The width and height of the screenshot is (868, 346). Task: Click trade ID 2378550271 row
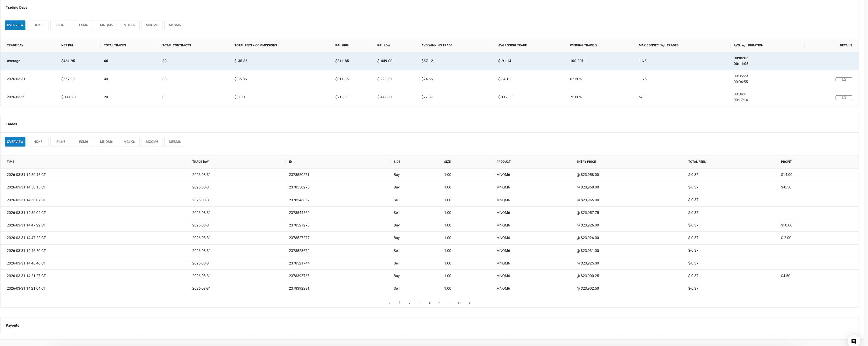[299, 175]
